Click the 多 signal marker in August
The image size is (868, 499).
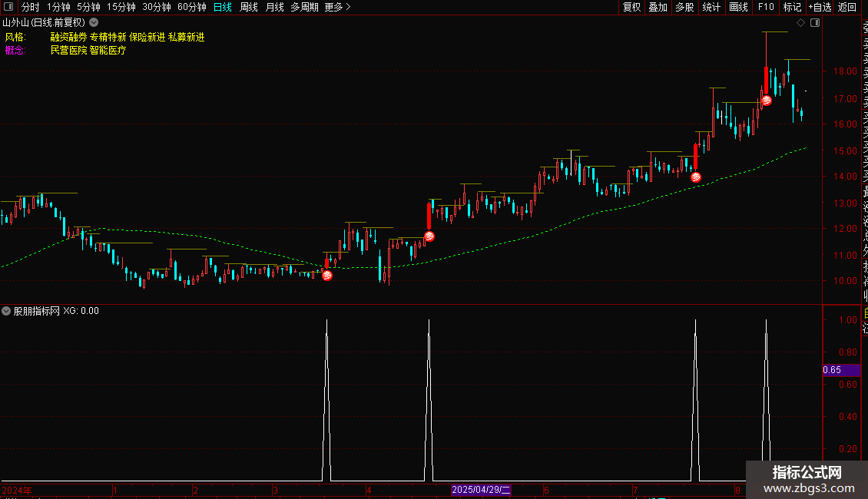766,101
